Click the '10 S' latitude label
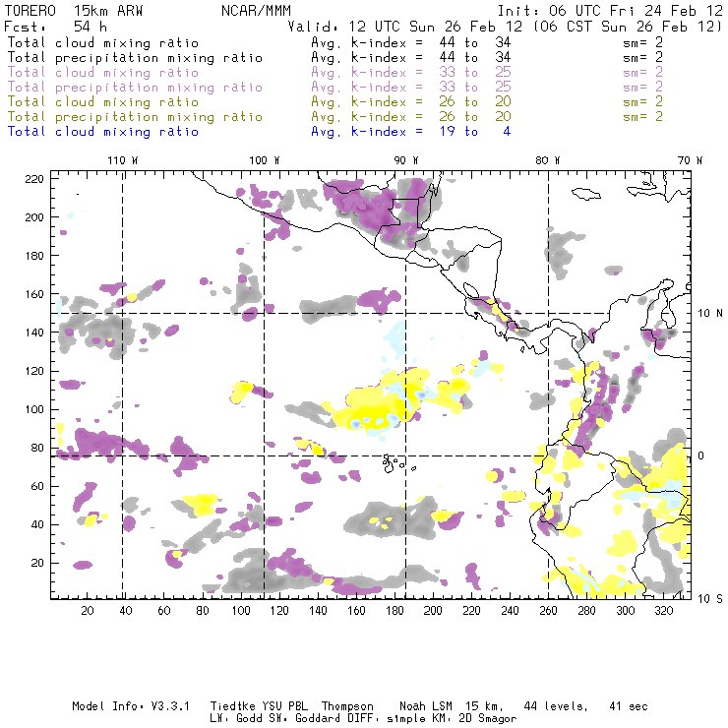The height and width of the screenshot is (728, 728). (710, 599)
